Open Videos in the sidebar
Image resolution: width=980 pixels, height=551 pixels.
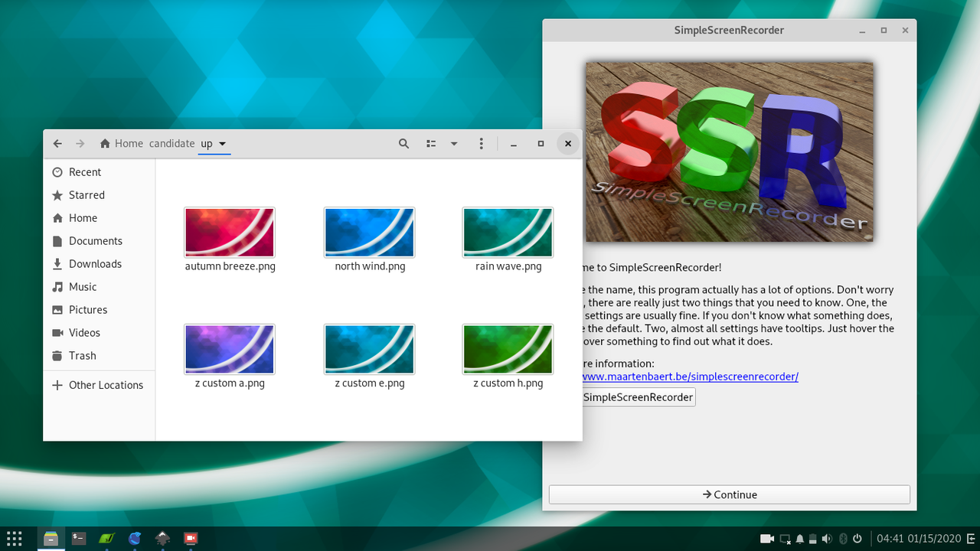[x=99, y=333]
